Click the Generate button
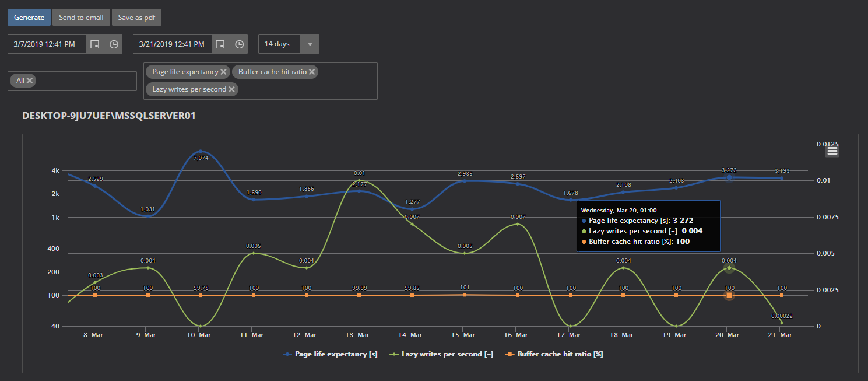 [x=29, y=18]
